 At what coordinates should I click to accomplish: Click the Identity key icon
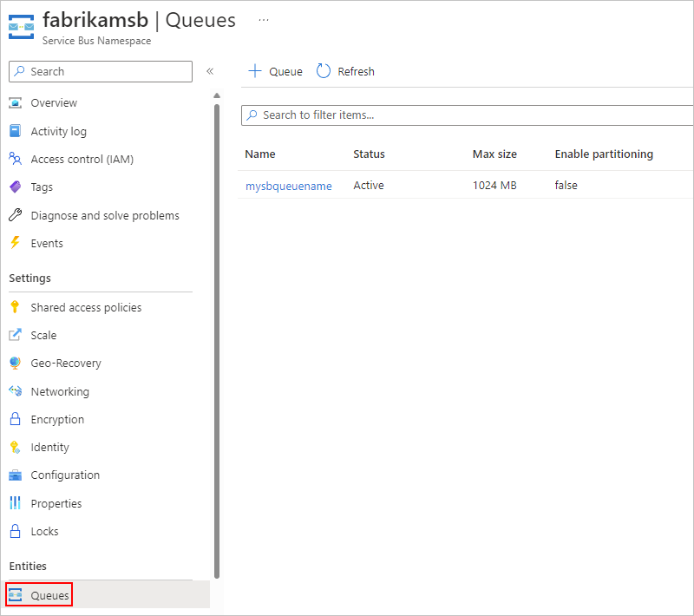16,447
